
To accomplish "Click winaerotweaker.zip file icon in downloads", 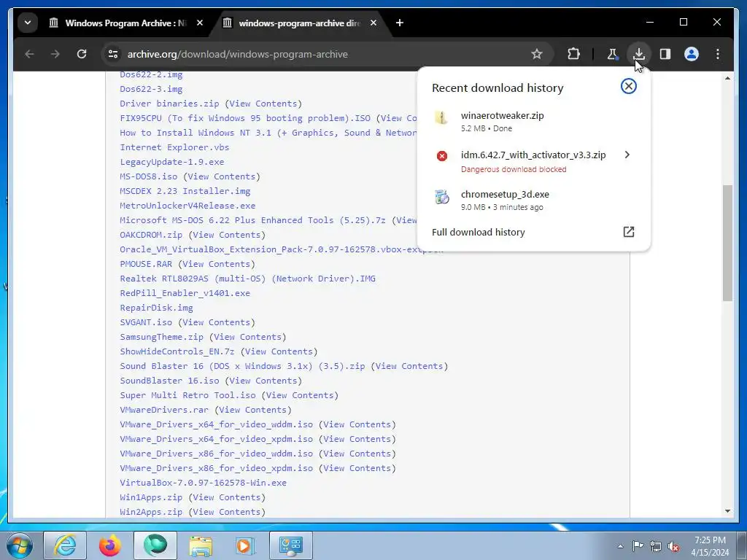I will [441, 117].
